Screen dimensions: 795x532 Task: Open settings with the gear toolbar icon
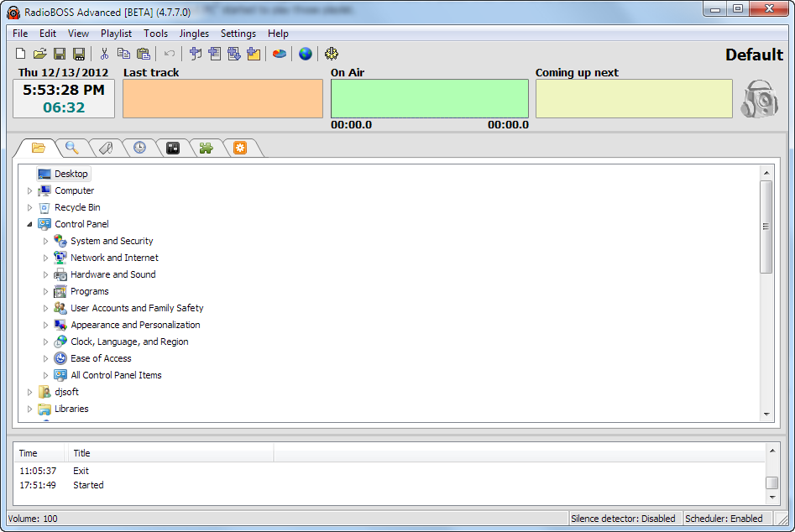point(332,53)
